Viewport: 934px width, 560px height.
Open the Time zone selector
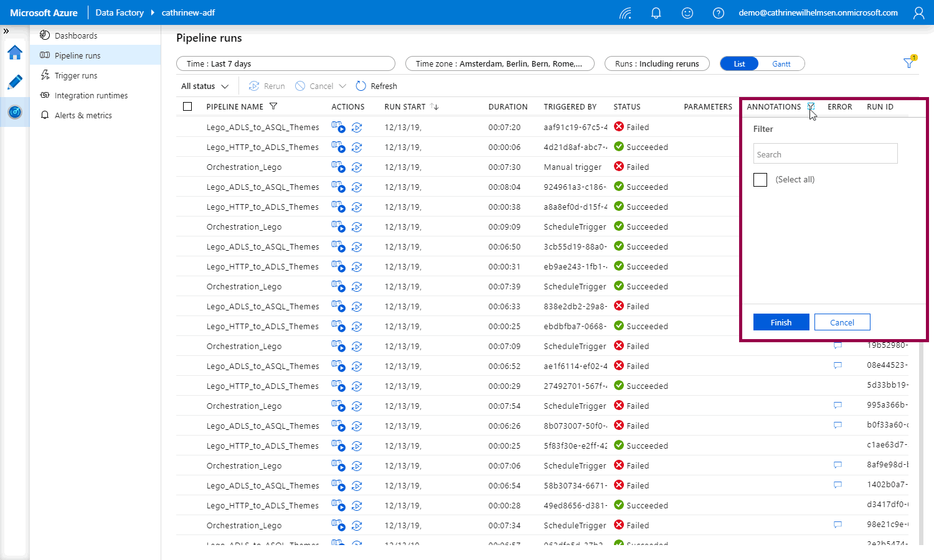point(499,64)
